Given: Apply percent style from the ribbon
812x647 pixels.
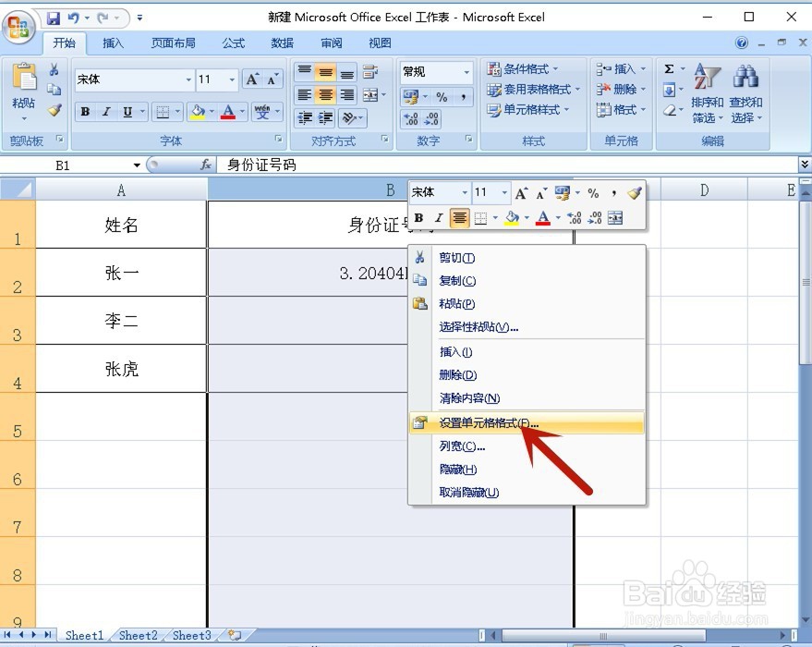Looking at the screenshot, I should (x=442, y=97).
